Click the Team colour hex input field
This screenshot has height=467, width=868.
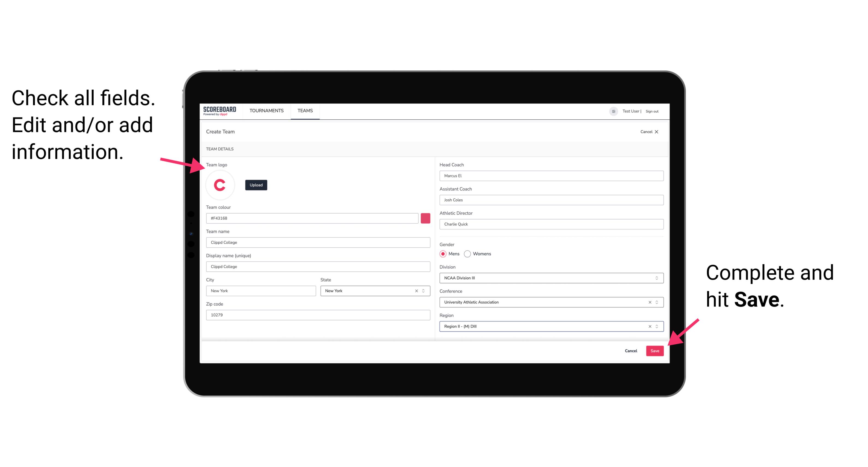coord(313,218)
